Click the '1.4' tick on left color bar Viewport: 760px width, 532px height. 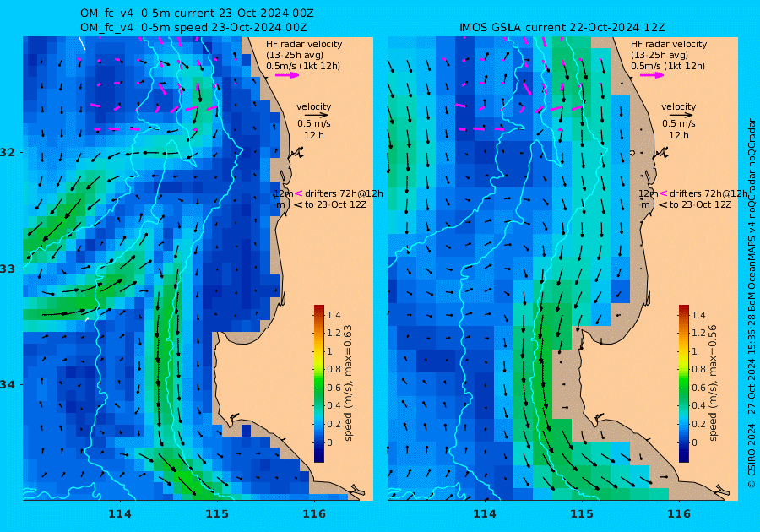click(334, 315)
